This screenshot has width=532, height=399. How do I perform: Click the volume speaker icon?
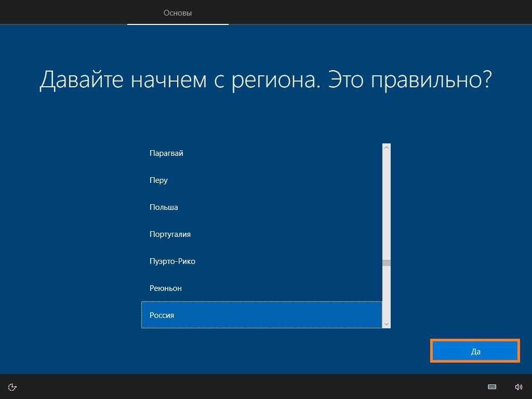tap(518, 387)
